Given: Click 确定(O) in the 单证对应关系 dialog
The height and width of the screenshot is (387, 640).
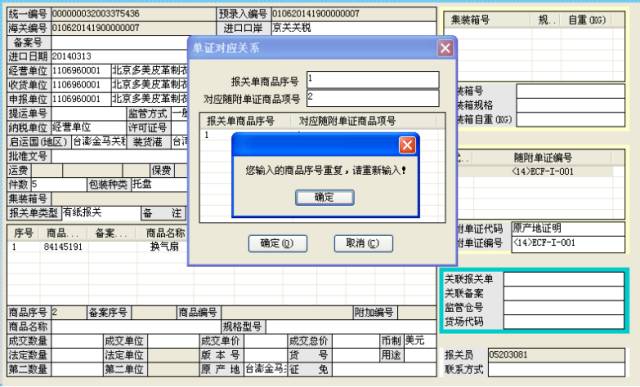Looking at the screenshot, I should (278, 243).
